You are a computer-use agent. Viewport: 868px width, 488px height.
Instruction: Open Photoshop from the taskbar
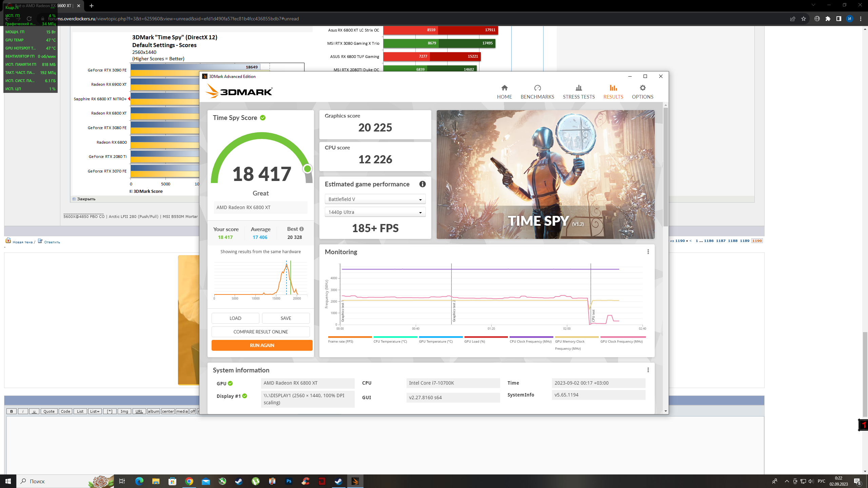(289, 481)
